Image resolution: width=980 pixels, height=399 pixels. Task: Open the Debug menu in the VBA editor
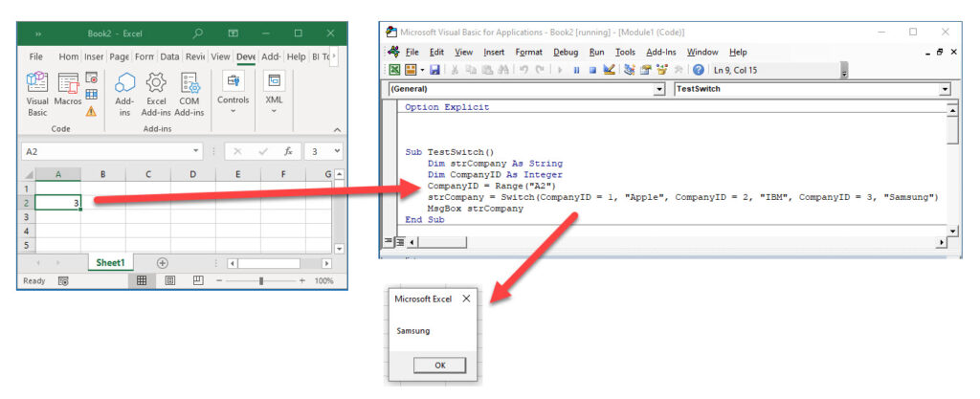point(565,52)
